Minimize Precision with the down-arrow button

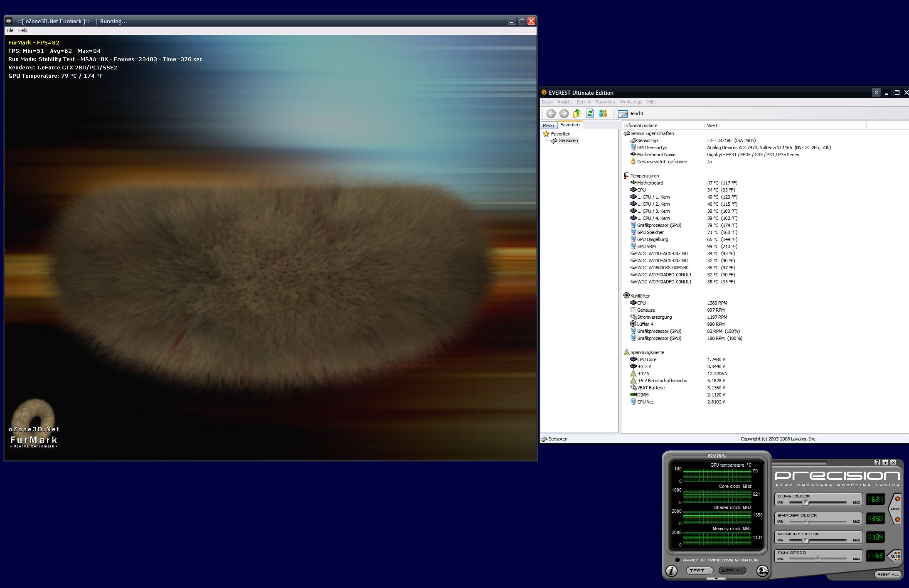click(x=885, y=463)
